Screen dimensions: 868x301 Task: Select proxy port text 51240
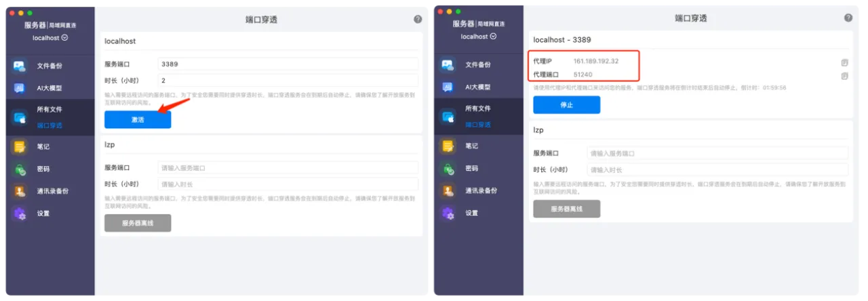(583, 75)
